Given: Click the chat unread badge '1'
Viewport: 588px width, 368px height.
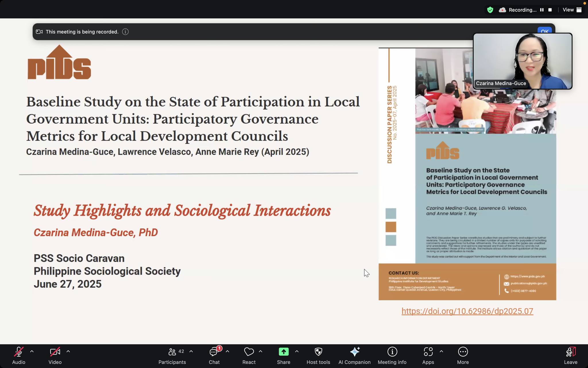Looking at the screenshot, I should [x=219, y=348].
